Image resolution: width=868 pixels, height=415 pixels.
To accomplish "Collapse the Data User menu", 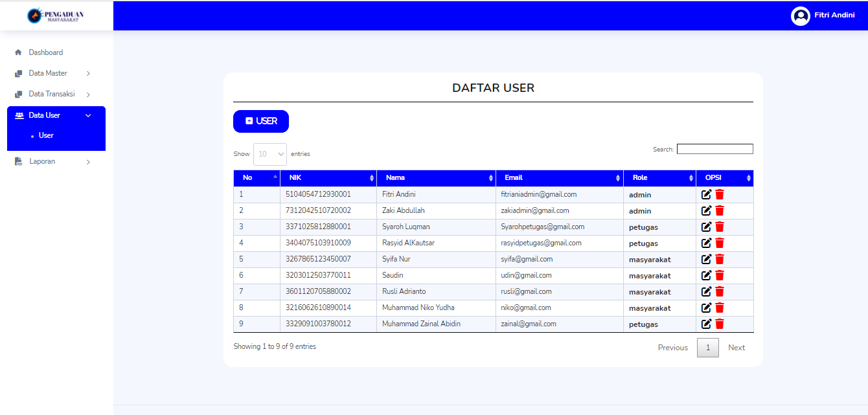I will [56, 115].
